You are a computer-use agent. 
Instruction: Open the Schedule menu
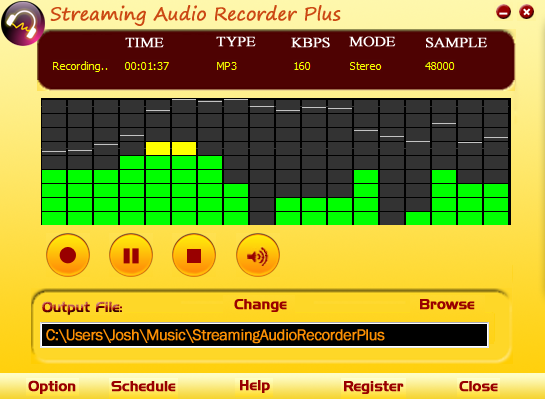(143, 386)
